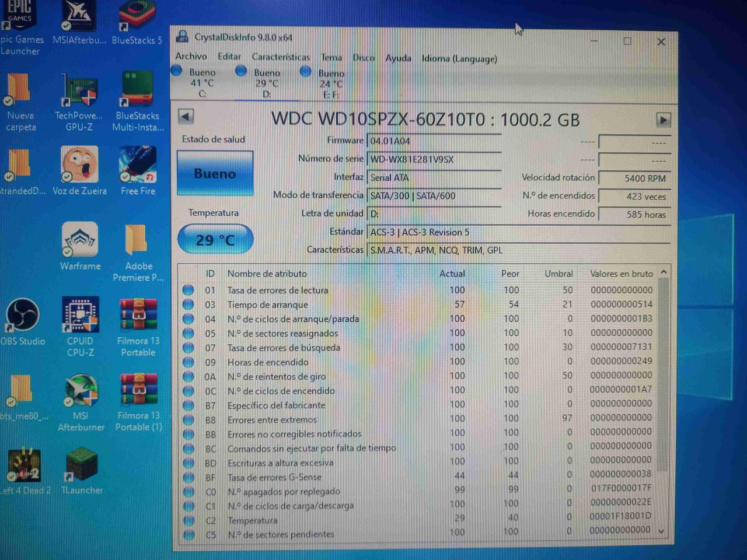Viewport: 747px width, 560px height.
Task: Click status circle for attribute C2 Temperatura
Action: (189, 520)
